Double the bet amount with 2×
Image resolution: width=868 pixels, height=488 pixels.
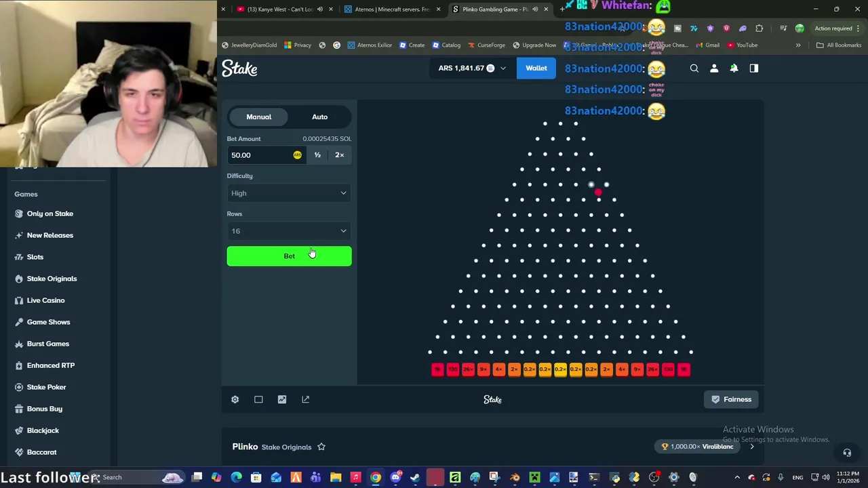coord(339,155)
